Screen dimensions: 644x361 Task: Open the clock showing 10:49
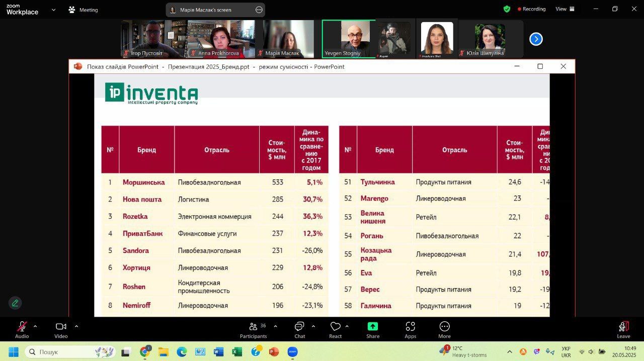tap(624, 351)
